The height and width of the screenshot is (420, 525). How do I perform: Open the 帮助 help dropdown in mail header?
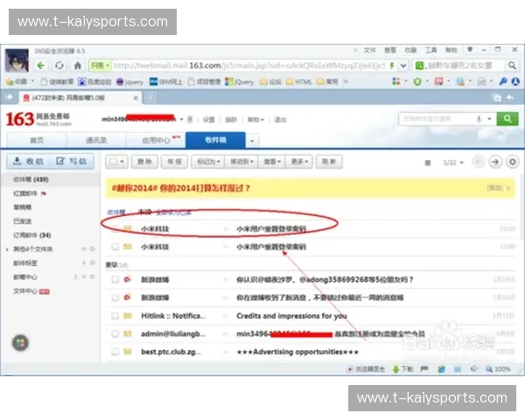tap(255, 120)
